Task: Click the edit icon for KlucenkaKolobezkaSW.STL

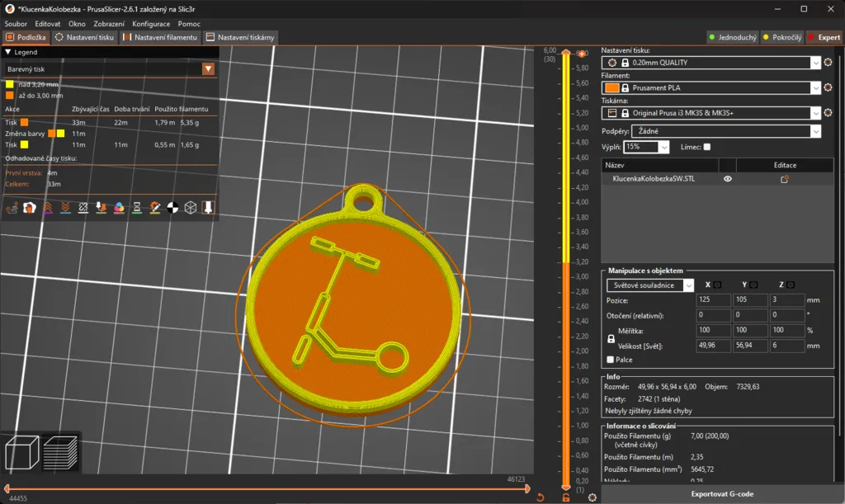Action: (784, 179)
